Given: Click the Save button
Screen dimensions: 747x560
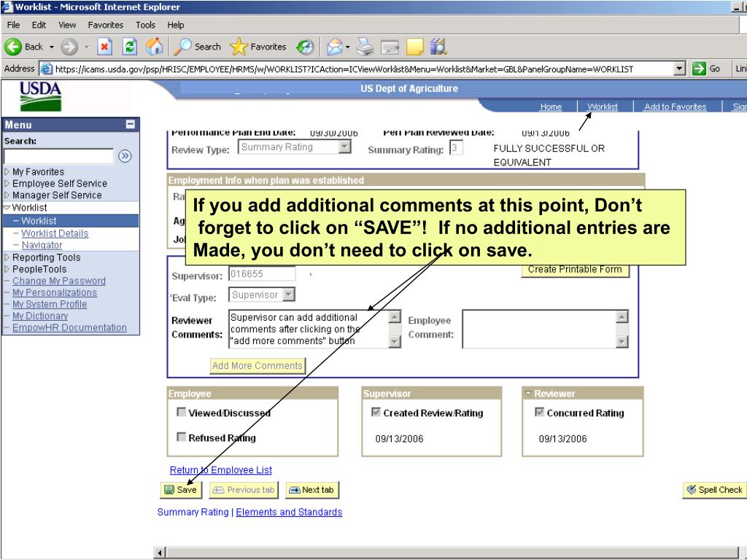Looking at the screenshot, I should (181, 490).
